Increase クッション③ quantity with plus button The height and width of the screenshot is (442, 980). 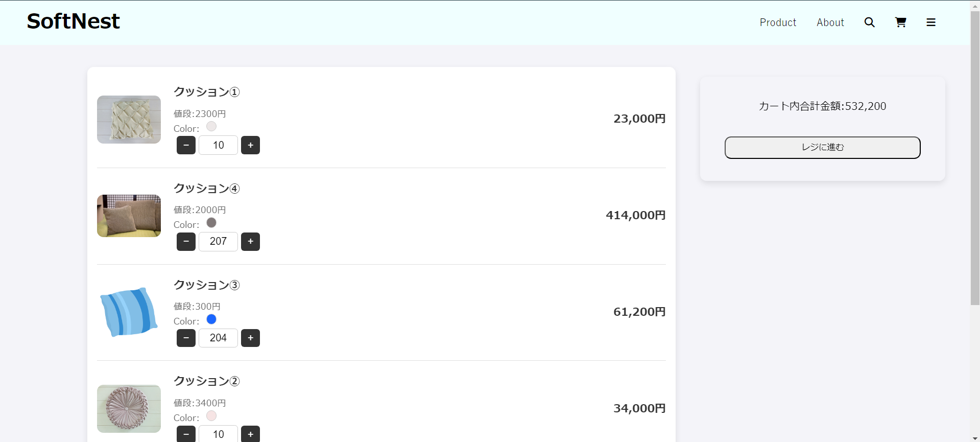point(250,338)
